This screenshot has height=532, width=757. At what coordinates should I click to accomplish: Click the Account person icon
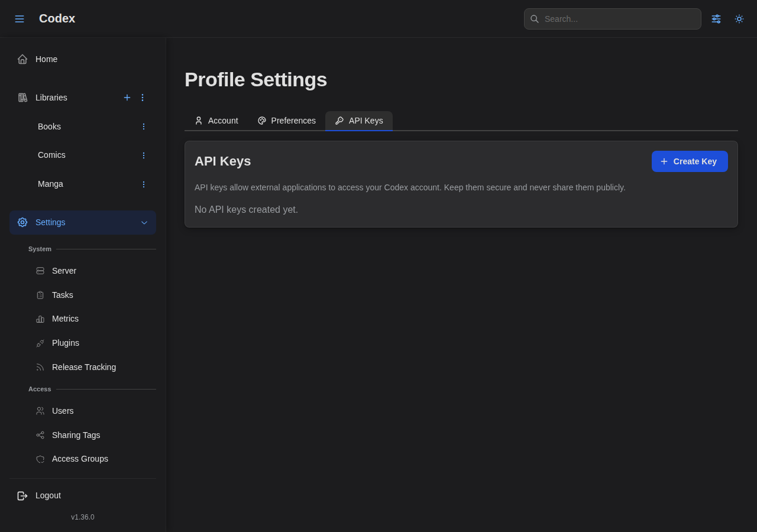pos(199,121)
